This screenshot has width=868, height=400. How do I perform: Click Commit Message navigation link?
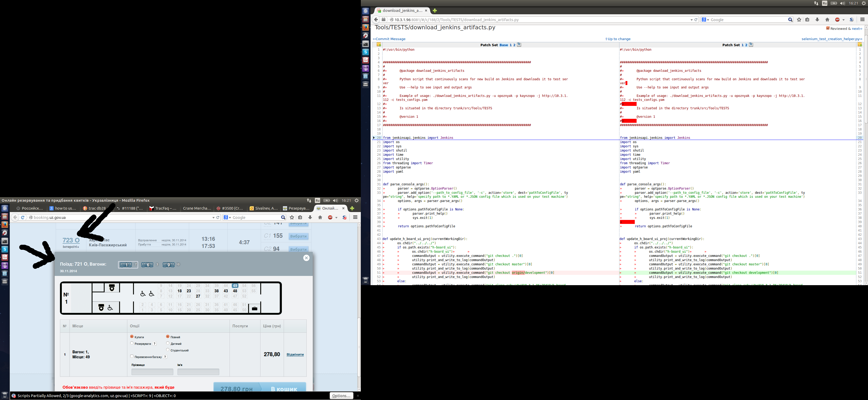pyautogui.click(x=390, y=39)
